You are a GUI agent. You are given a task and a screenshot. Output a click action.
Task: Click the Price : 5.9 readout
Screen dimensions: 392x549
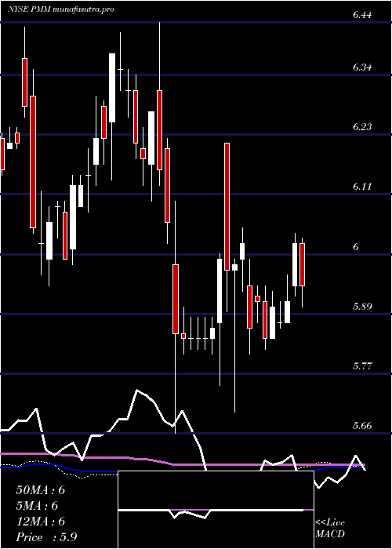point(46,537)
